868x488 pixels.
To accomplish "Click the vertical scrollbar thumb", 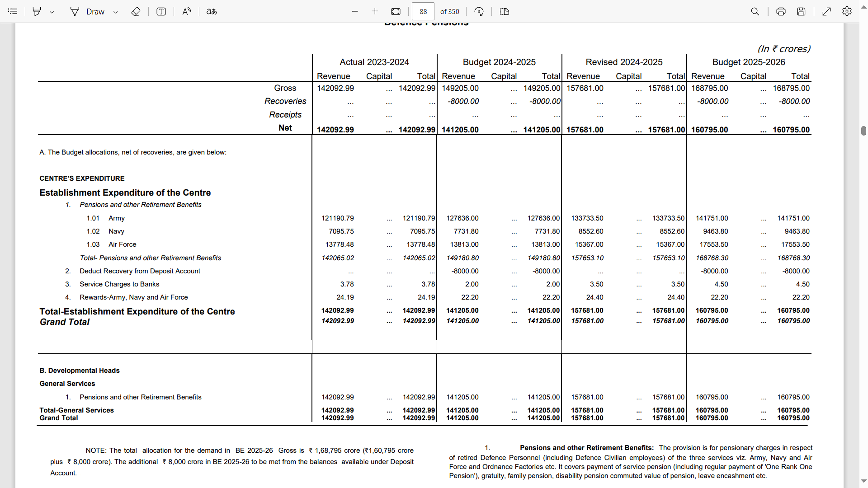I will coord(863,131).
